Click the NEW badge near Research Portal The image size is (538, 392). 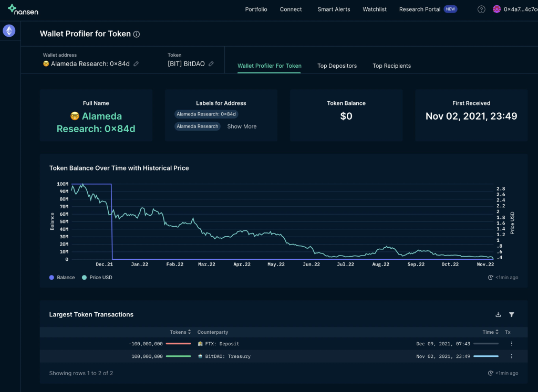[450, 9]
